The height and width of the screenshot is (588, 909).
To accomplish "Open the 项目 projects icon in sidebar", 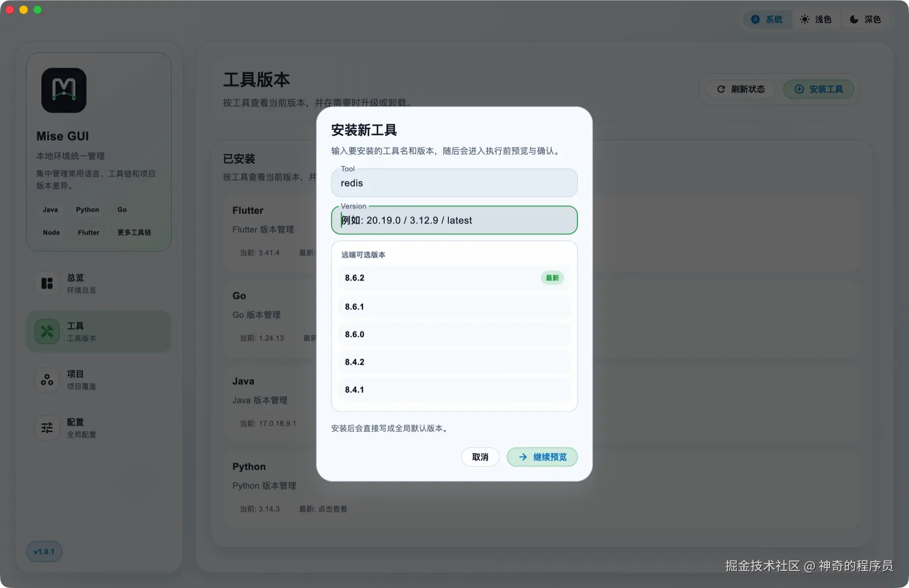I will click(x=47, y=380).
